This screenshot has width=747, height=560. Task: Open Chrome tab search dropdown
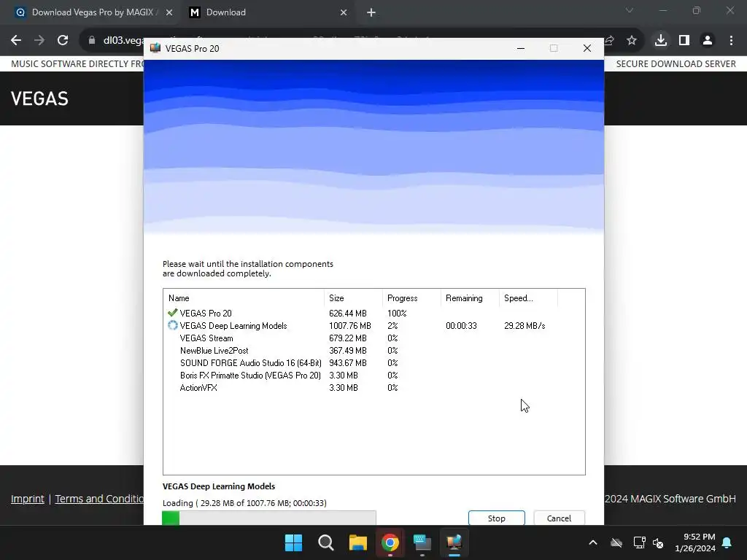(630, 10)
